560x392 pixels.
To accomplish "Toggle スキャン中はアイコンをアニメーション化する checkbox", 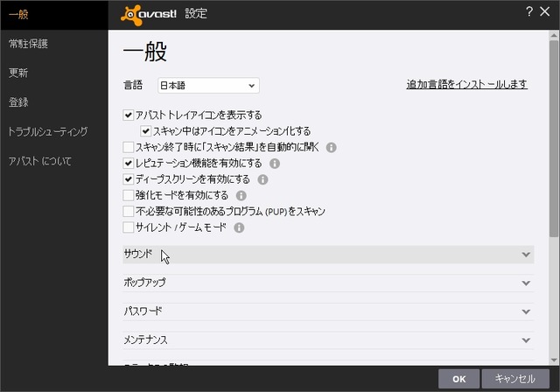I will coord(146,131).
